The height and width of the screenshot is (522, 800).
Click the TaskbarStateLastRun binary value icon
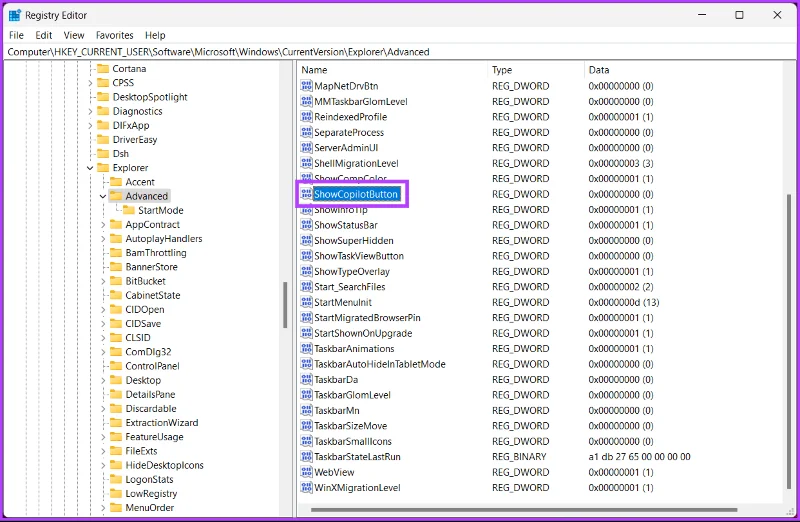tap(306, 456)
